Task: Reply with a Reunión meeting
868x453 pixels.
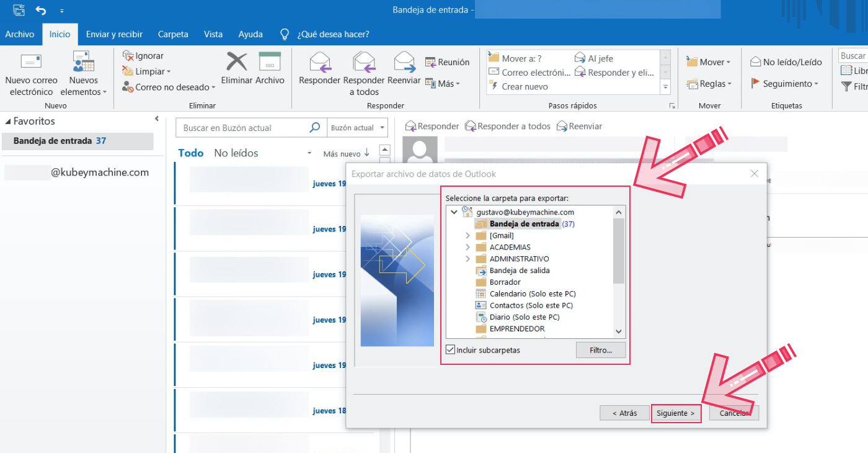Action: pyautogui.click(x=447, y=62)
